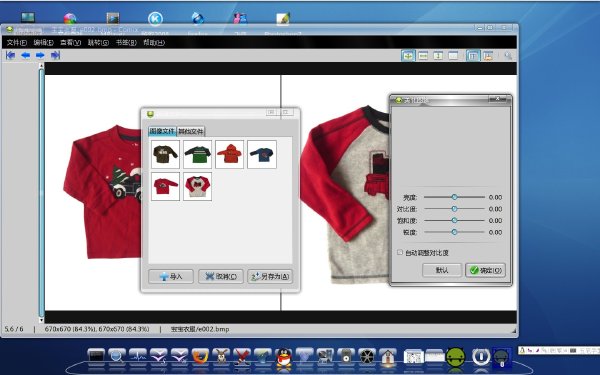Adjust the 对比度 contrast slider

click(454, 209)
